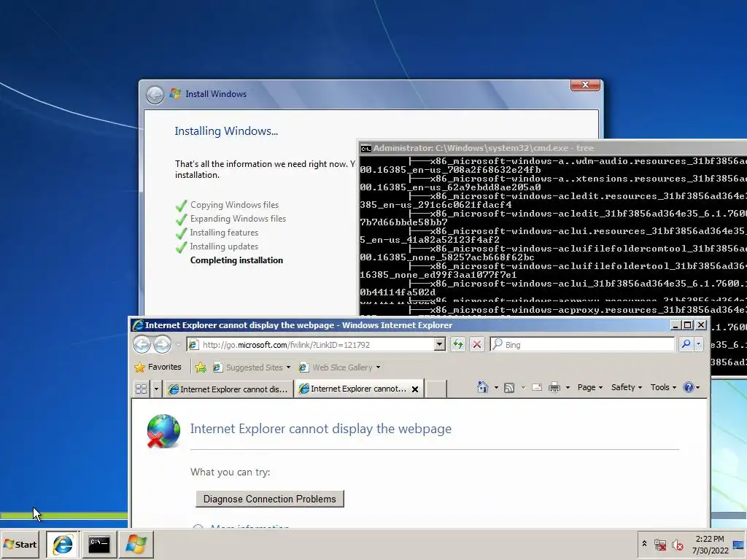Open Quick Tabs grid icon
This screenshot has width=747, height=560.
[x=141, y=389]
